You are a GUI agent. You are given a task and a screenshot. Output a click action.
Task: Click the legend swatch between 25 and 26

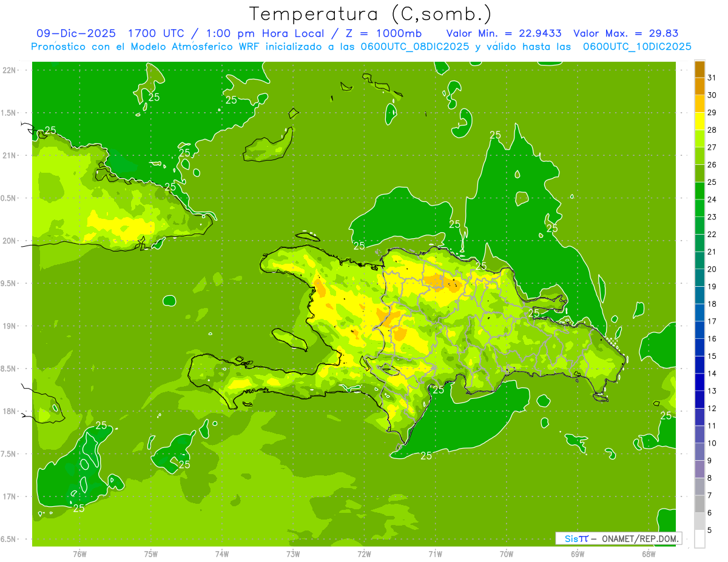pyautogui.click(x=699, y=173)
